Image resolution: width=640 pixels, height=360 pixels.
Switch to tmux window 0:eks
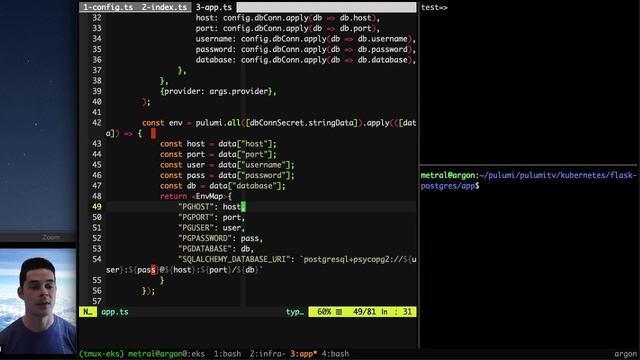coord(194,353)
